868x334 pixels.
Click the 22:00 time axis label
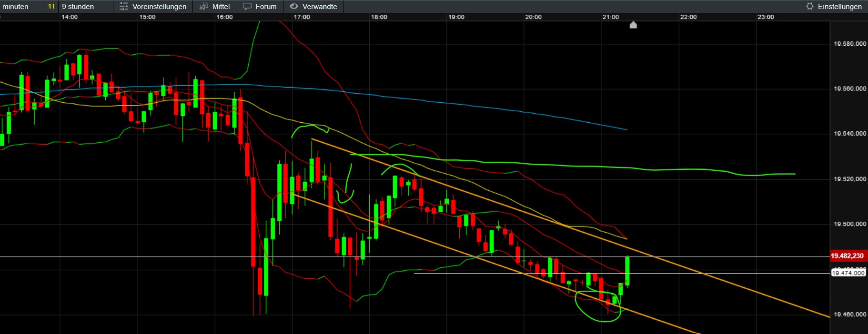[x=688, y=17]
